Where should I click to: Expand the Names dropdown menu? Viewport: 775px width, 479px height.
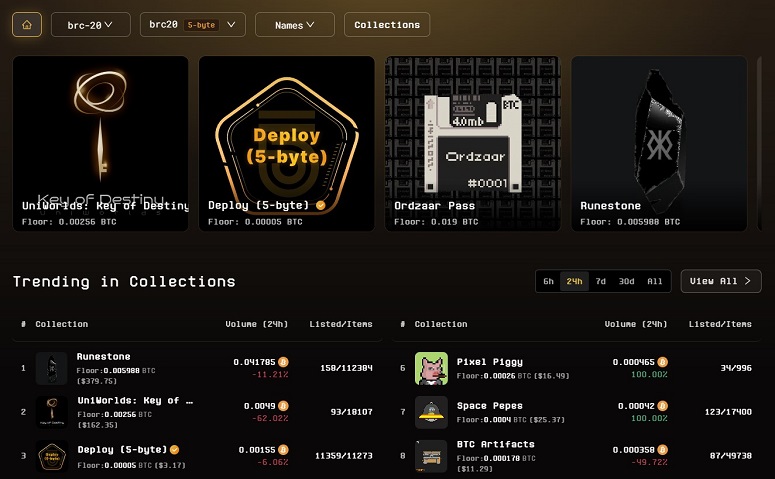click(x=295, y=25)
